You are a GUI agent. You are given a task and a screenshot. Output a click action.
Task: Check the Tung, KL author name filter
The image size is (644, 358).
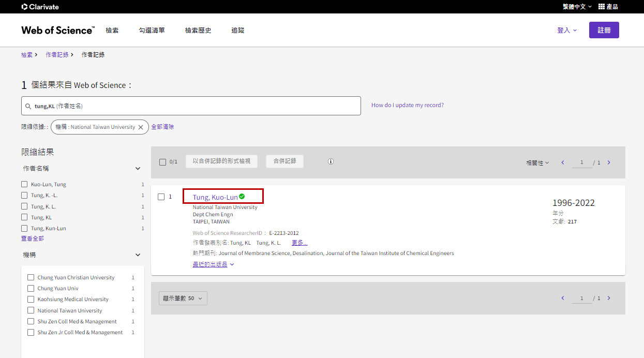(24, 217)
